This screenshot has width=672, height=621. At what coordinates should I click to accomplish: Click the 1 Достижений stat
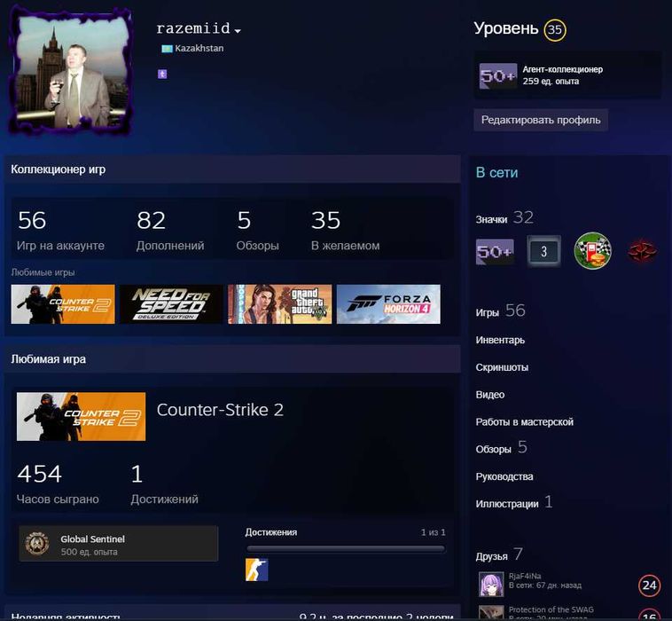click(164, 484)
